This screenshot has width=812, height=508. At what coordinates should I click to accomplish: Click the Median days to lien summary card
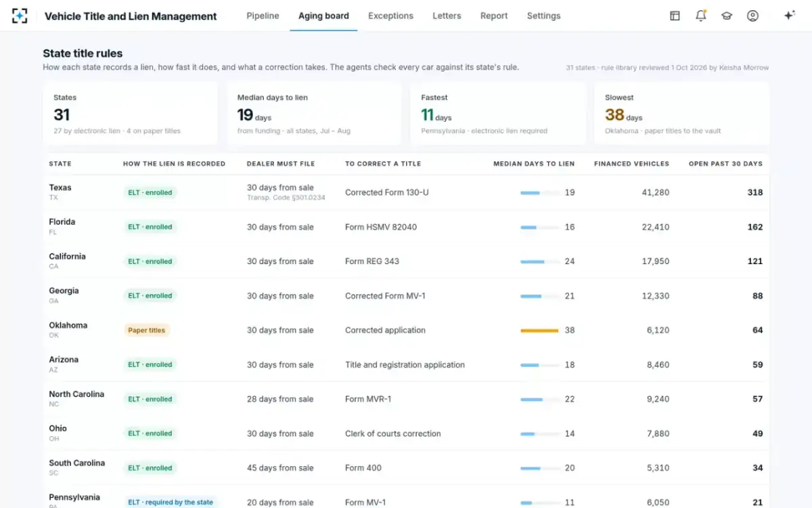pos(314,114)
